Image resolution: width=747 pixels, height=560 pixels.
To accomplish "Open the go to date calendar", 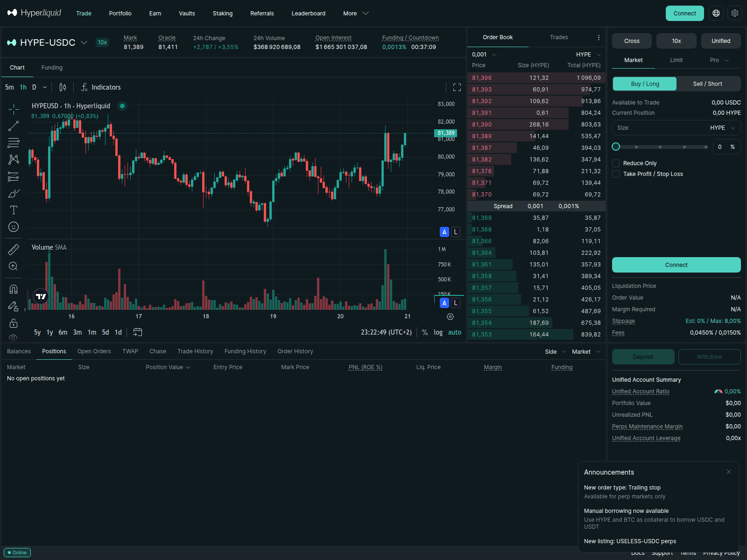I will pyautogui.click(x=138, y=332).
